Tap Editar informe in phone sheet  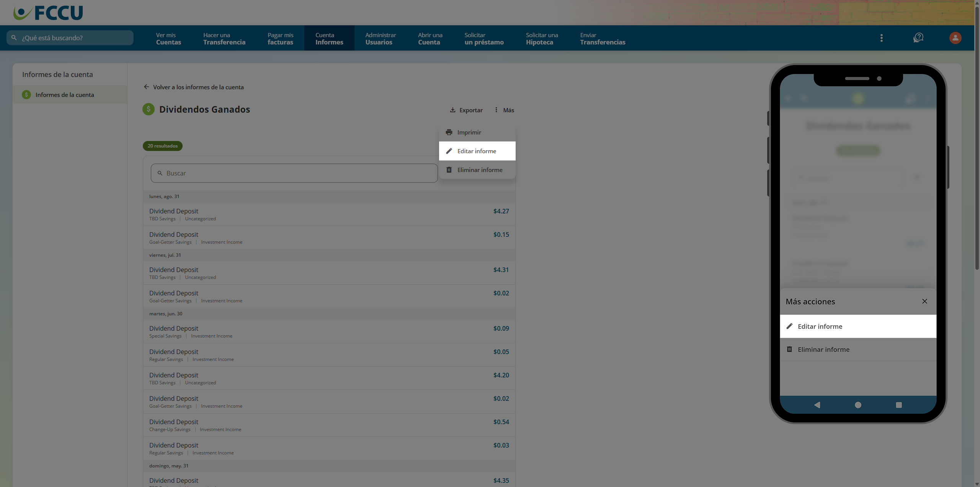[x=858, y=326]
